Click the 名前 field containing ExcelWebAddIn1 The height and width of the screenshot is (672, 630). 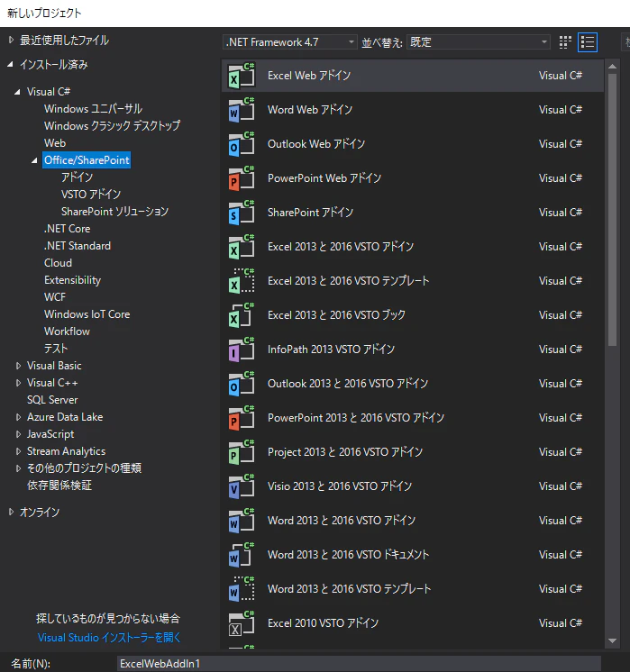[359, 664]
